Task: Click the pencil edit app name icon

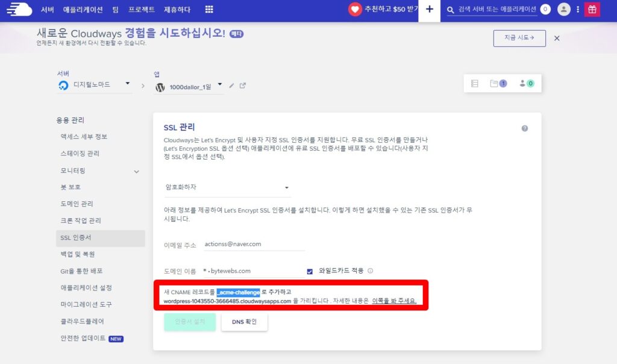Action: (x=231, y=86)
